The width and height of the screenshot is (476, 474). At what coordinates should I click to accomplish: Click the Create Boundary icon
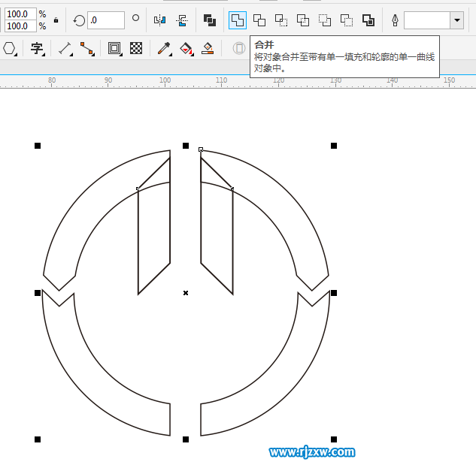(x=368, y=20)
